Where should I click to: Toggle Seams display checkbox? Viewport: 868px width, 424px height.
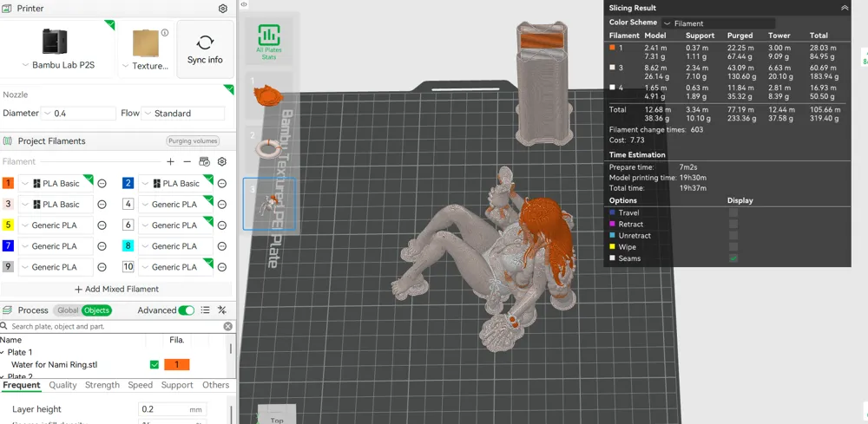[733, 258]
